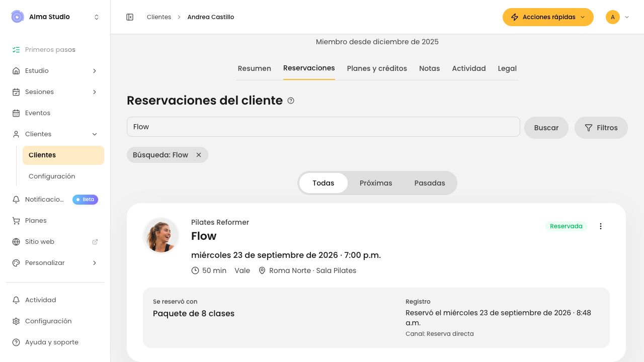Click the Eventos calendar icon

click(16, 113)
